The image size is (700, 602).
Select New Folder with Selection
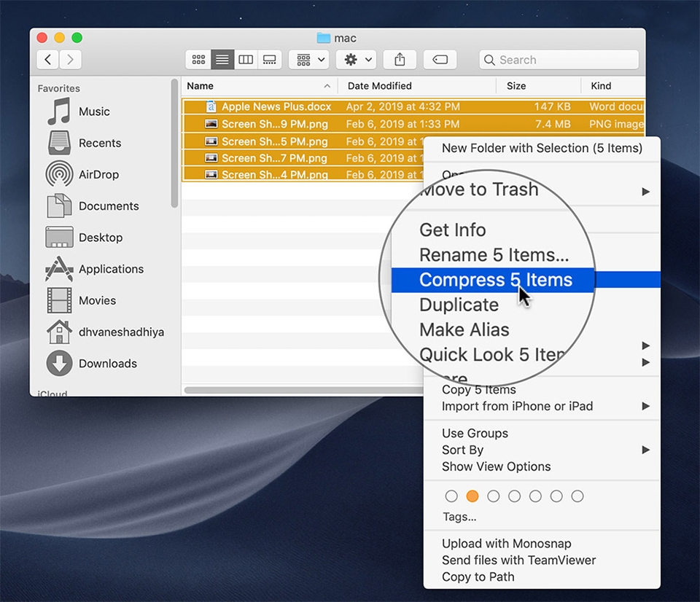(542, 148)
